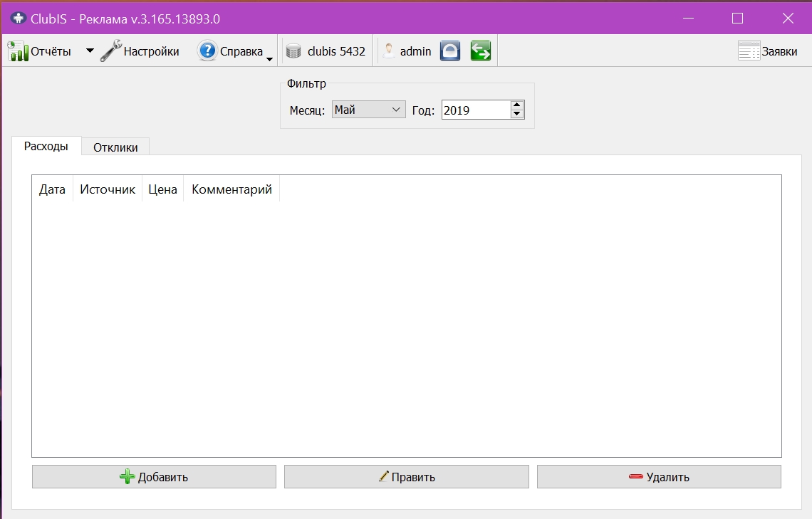Increase the year with the up stepper arrow
Viewport: 812px width, 519px height.
pos(517,105)
